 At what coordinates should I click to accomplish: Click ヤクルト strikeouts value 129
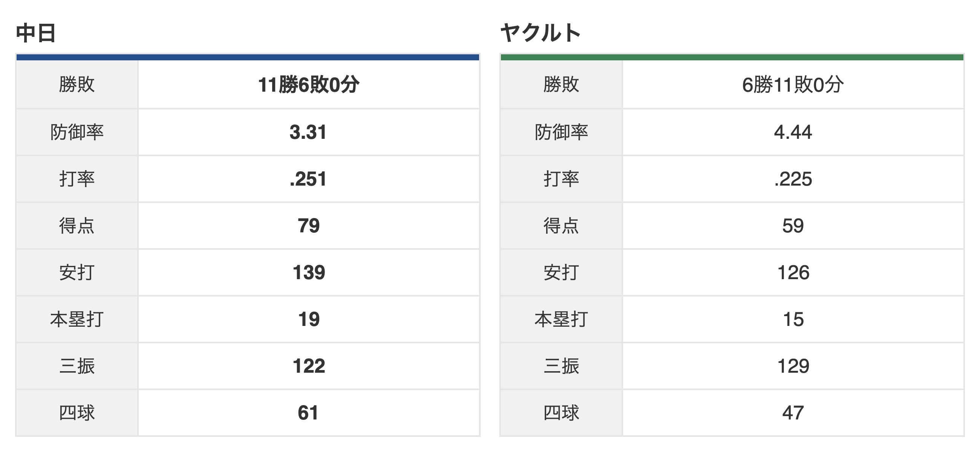click(x=793, y=366)
